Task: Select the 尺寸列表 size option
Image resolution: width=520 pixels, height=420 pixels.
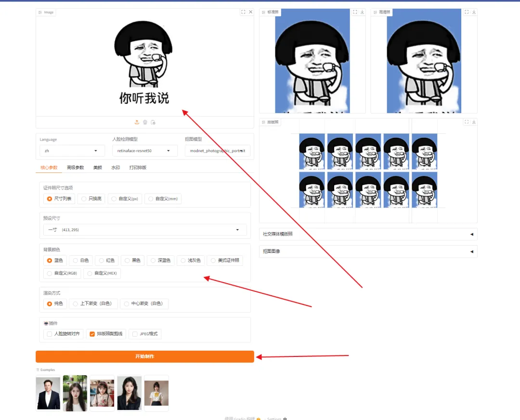Action: coord(59,199)
